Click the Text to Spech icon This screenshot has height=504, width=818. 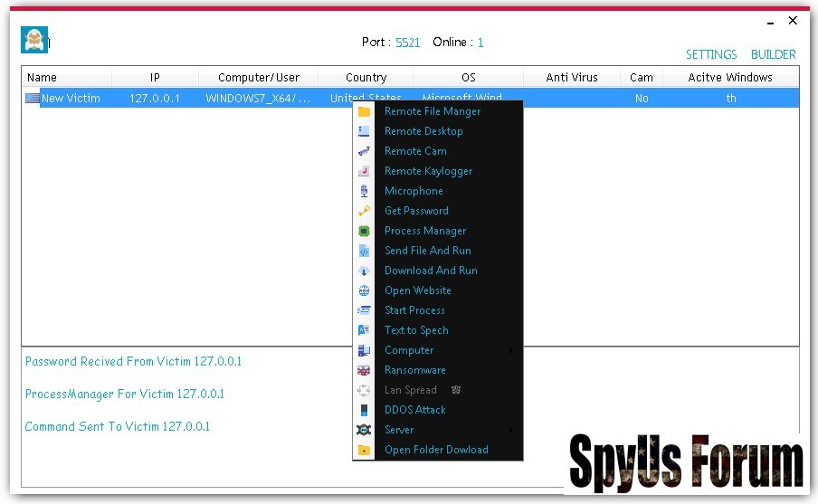click(364, 330)
